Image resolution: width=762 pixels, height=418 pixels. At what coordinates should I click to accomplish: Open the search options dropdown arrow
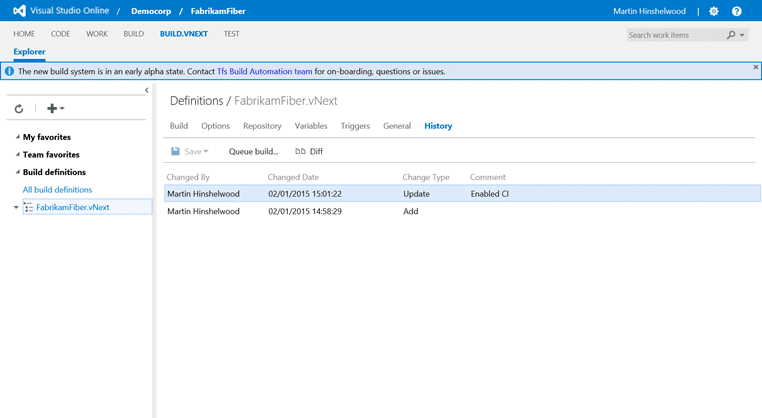742,35
